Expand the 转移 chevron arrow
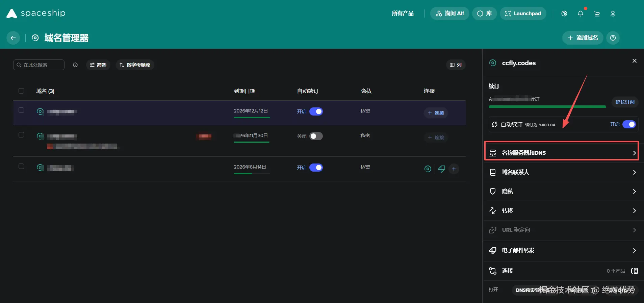This screenshot has width=644, height=303. [634, 211]
